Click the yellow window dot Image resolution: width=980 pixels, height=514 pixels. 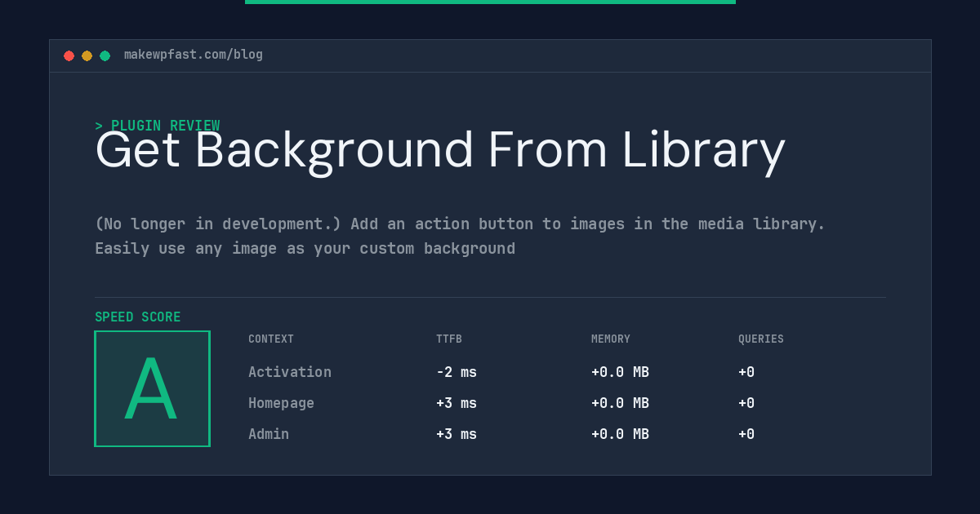87,55
